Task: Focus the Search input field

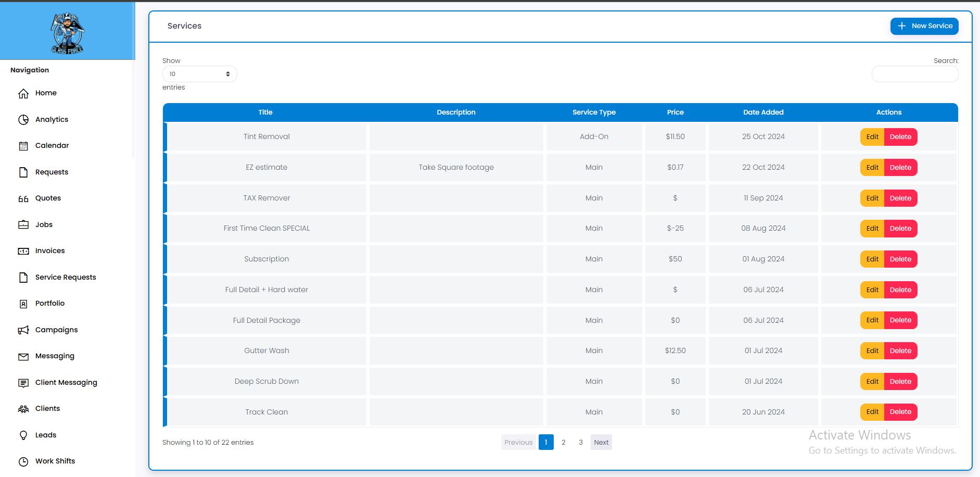Action: pos(914,74)
